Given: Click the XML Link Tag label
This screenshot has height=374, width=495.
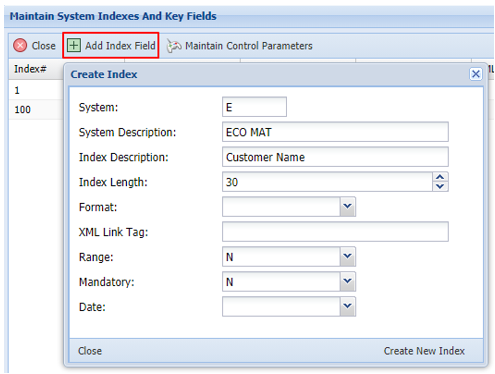Looking at the screenshot, I should (x=113, y=232).
